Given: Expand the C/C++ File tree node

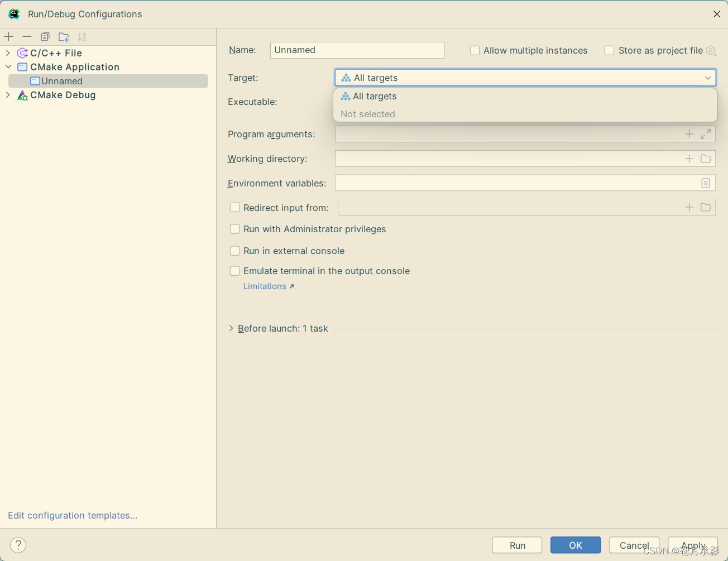Looking at the screenshot, I should (x=8, y=53).
